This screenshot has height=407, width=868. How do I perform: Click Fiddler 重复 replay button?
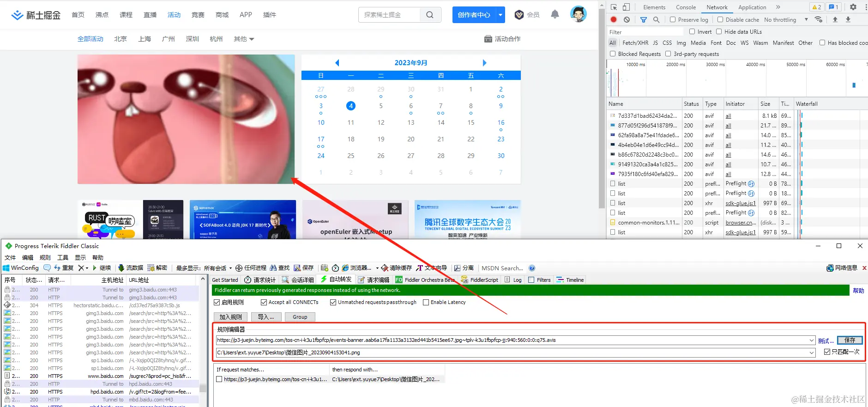[x=64, y=268]
